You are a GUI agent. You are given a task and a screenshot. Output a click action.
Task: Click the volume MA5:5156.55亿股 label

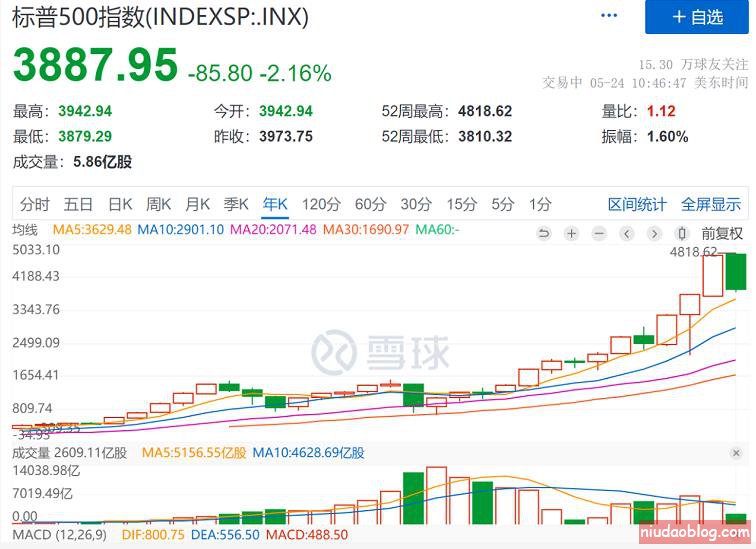[194, 453]
